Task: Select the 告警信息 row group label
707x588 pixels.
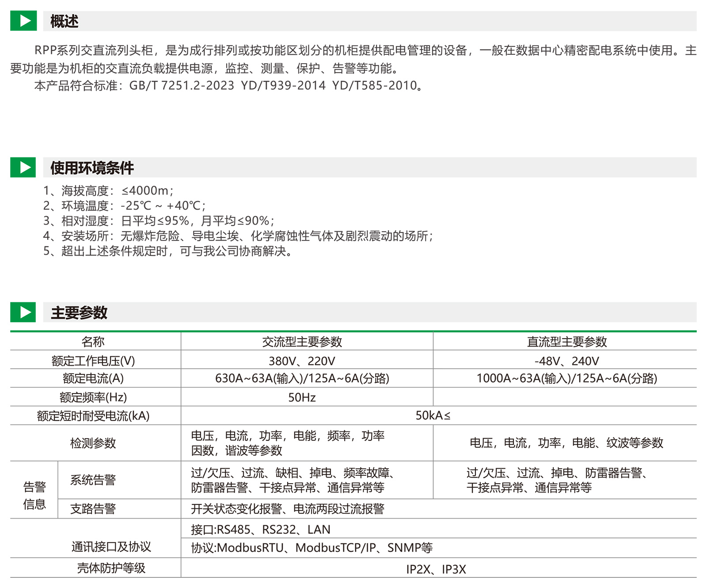Action: [x=34, y=495]
